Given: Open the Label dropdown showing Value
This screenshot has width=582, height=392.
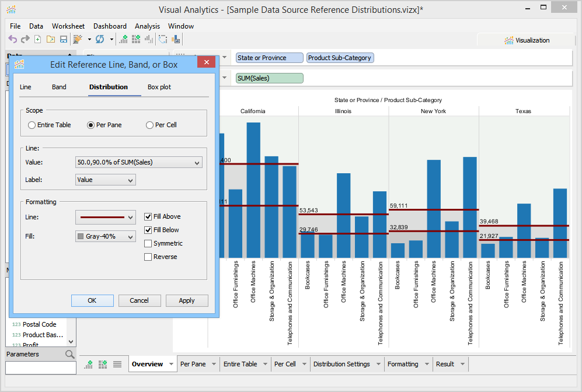Looking at the screenshot, I should (106, 180).
